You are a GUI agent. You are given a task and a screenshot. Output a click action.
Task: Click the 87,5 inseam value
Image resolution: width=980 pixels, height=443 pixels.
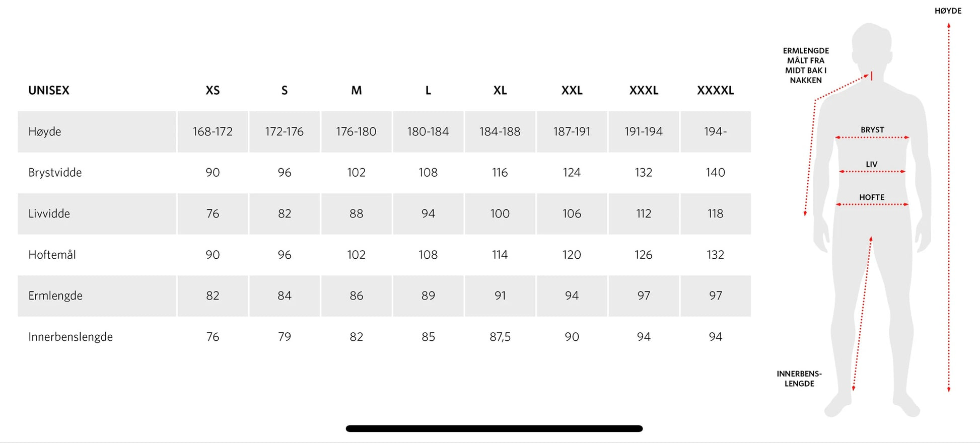point(500,337)
